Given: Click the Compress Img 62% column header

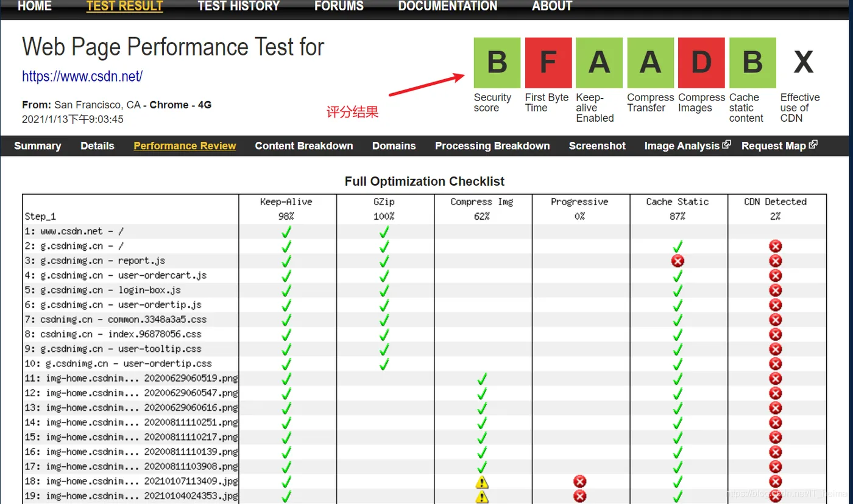Looking at the screenshot, I should [x=482, y=209].
